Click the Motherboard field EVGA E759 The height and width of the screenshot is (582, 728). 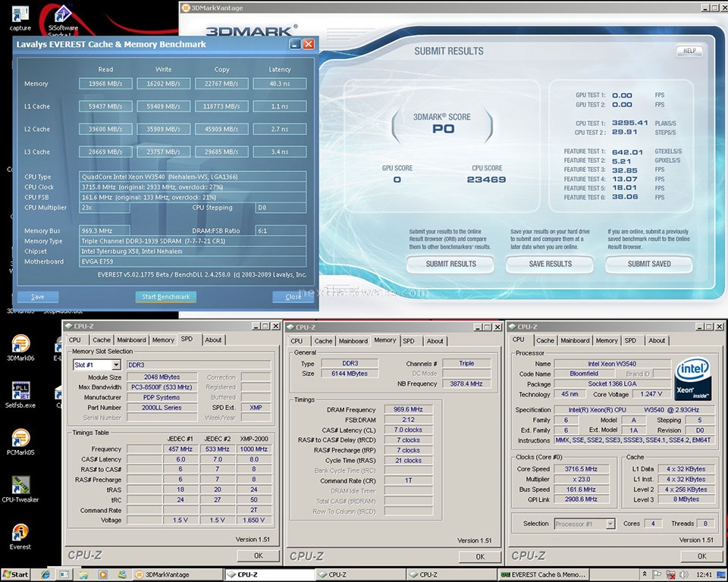[193, 261]
